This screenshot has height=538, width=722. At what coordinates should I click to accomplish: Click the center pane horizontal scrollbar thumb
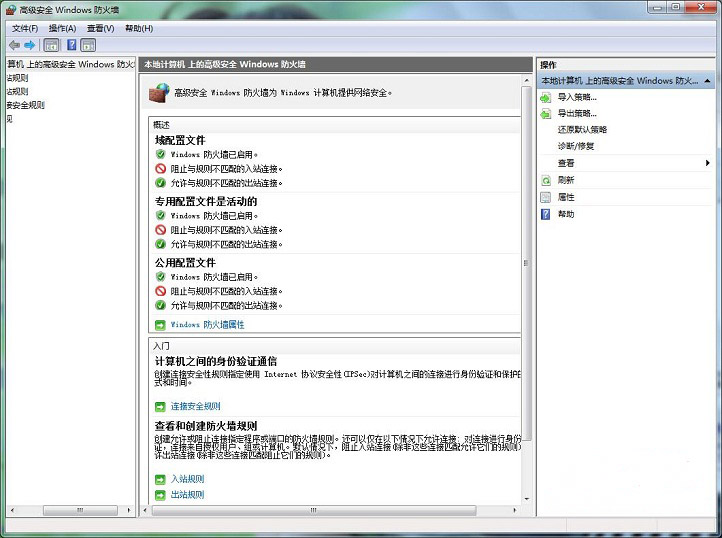tap(314, 510)
